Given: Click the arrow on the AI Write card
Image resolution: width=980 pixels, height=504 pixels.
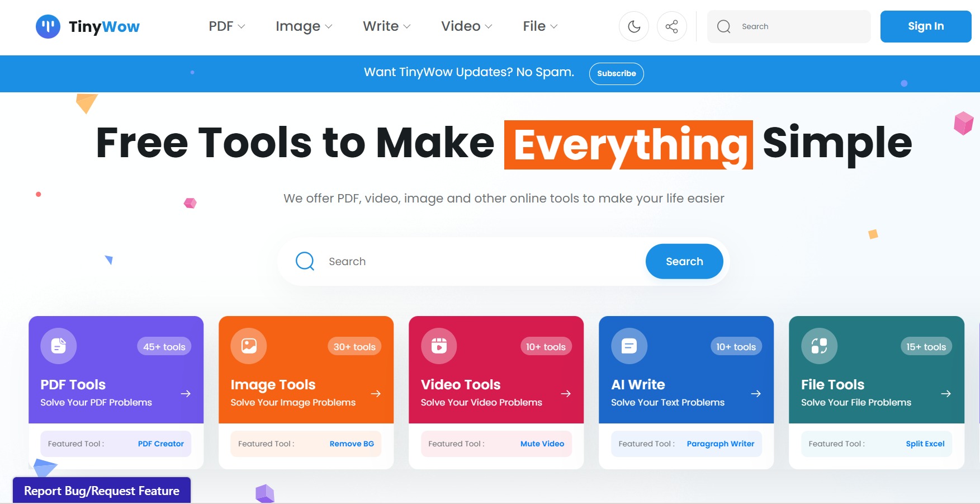Looking at the screenshot, I should [x=756, y=394].
